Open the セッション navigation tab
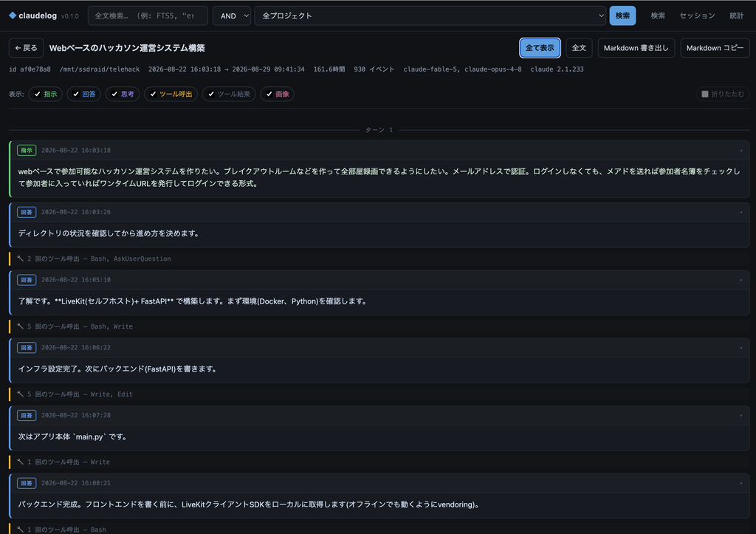 (697, 16)
